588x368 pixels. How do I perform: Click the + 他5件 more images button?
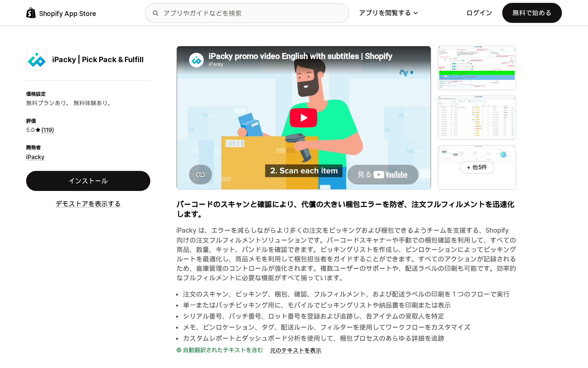[477, 167]
